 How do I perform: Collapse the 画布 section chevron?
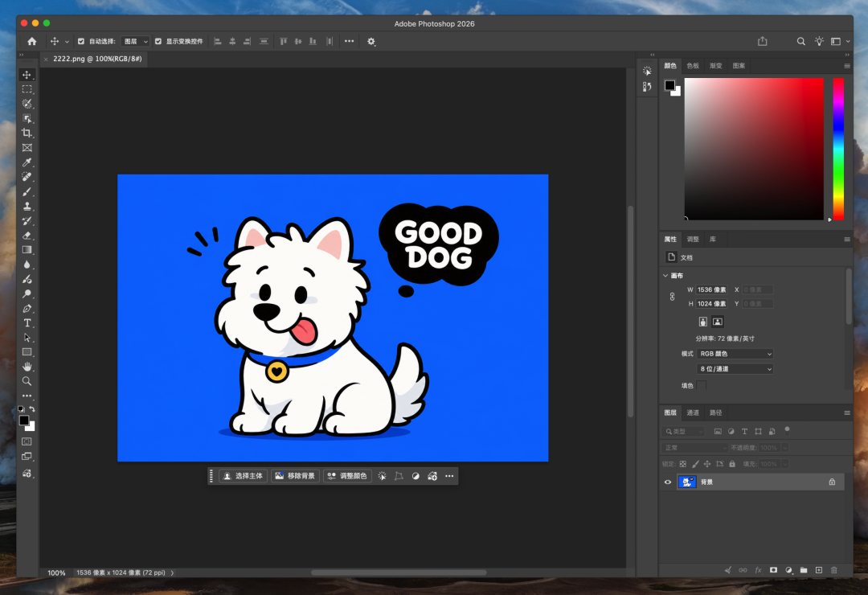(x=665, y=275)
